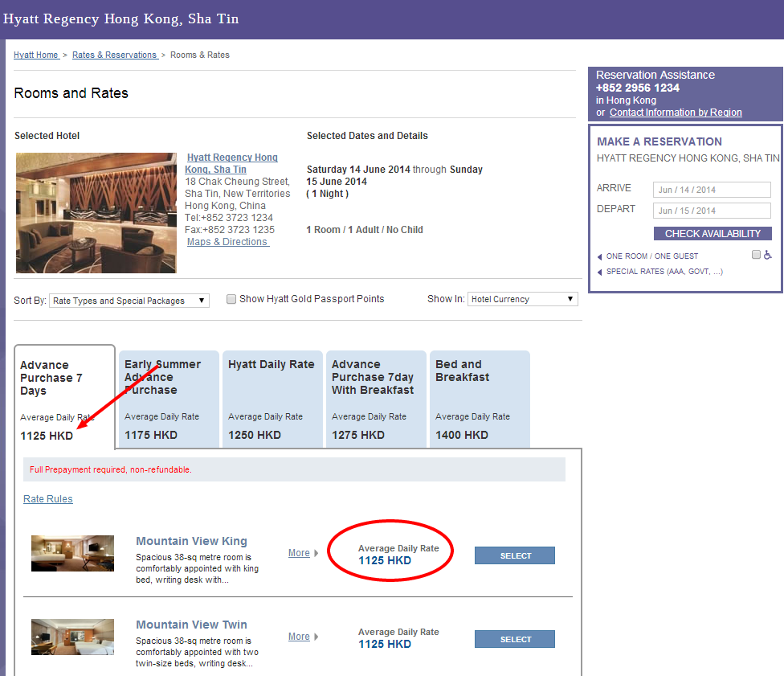Click the ARRIVE date field
784x676 pixels.
pyautogui.click(x=712, y=190)
